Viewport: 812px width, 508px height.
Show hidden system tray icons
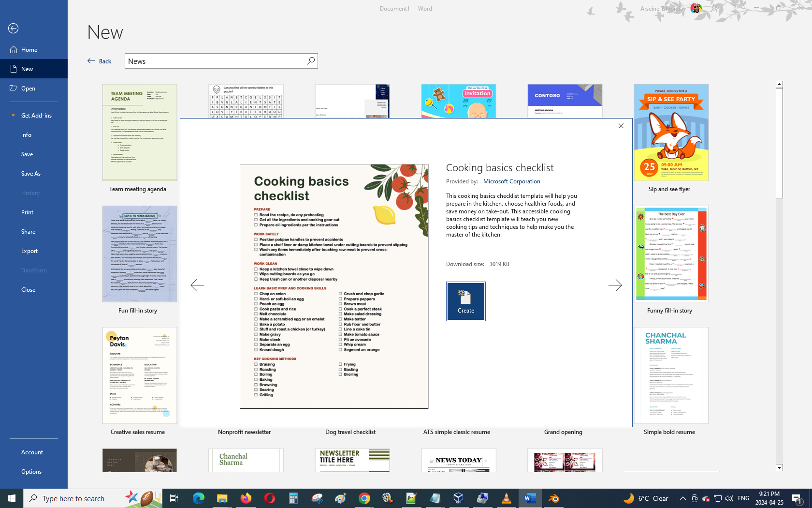682,498
